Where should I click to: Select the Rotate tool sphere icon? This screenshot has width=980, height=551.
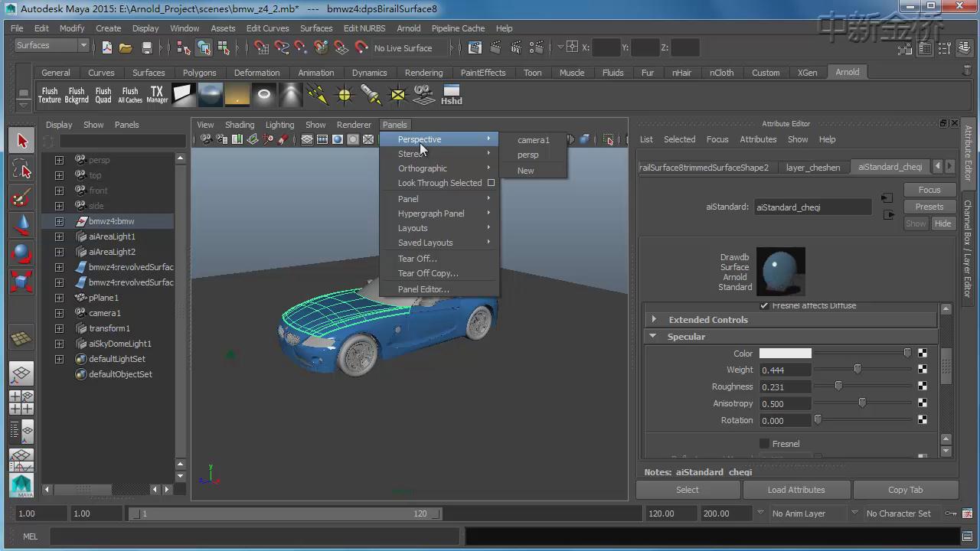[x=21, y=253]
